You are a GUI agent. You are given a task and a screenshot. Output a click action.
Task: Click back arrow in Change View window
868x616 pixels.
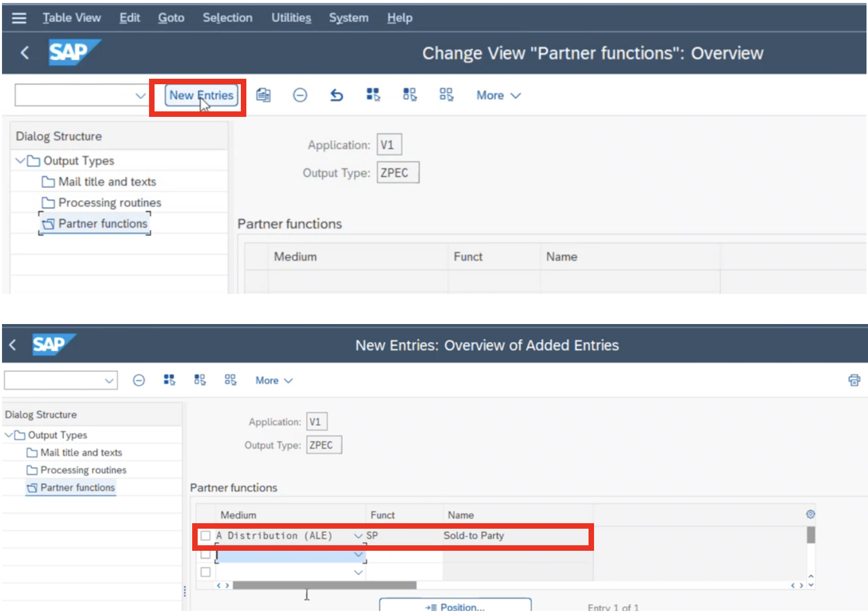25,53
